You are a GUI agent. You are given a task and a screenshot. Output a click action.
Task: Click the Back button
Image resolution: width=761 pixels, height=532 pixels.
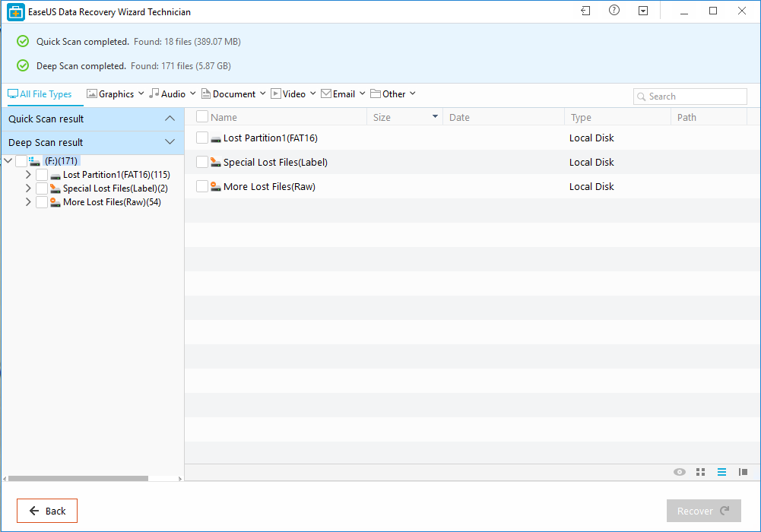pyautogui.click(x=46, y=510)
